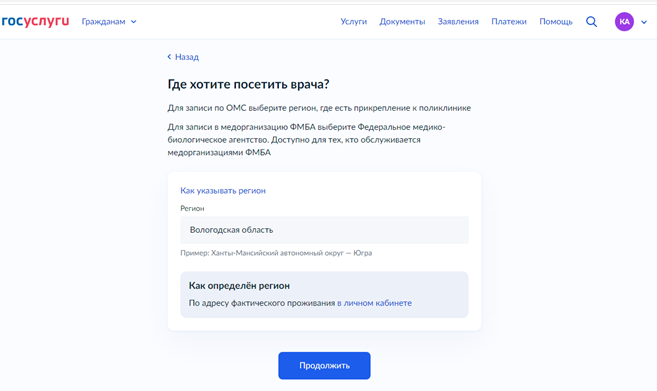Screen dimensions: 657x391
Task: Click the Продолжить button
Action: pyautogui.click(x=324, y=365)
